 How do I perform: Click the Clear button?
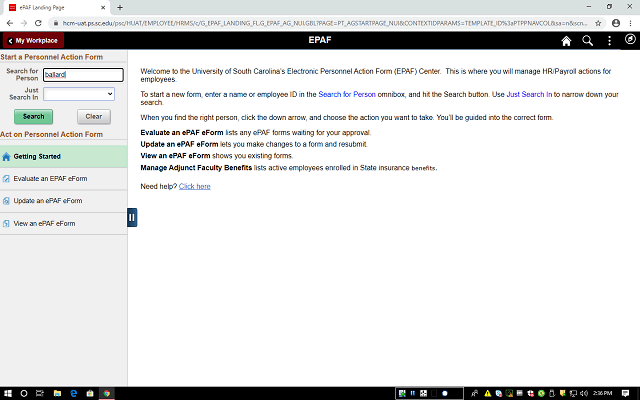click(x=94, y=117)
